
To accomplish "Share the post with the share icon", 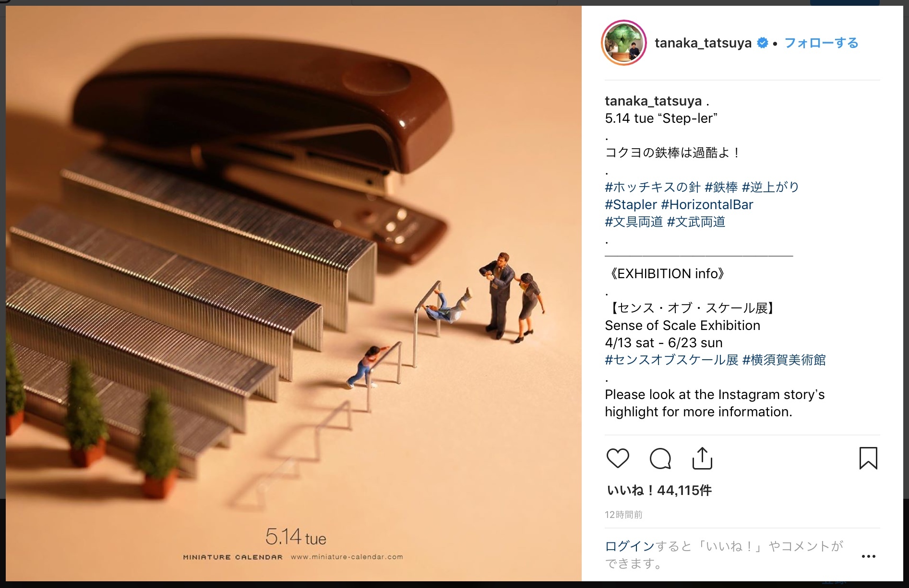I will pos(702,458).
